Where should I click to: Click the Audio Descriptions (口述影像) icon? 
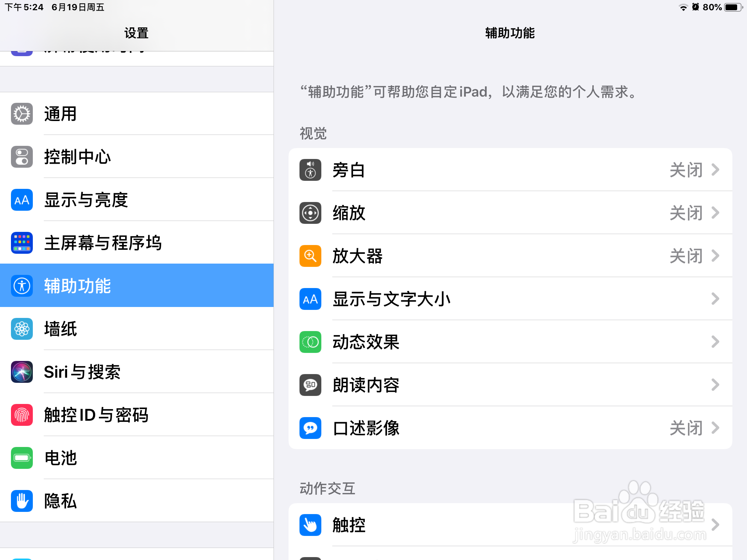310,428
